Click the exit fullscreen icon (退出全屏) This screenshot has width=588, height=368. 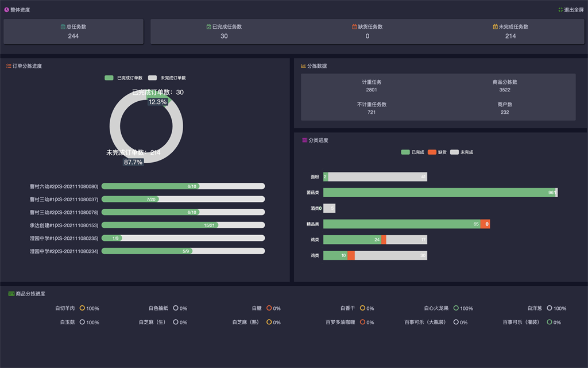(560, 10)
